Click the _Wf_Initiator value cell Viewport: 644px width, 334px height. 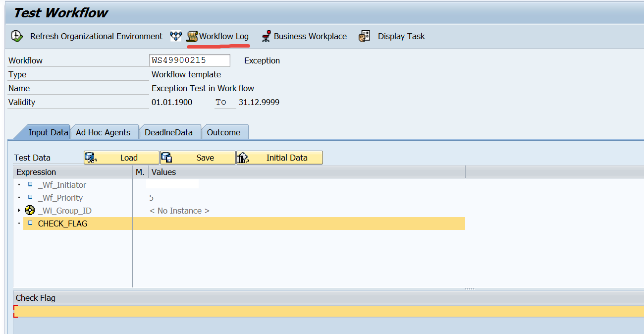click(173, 184)
